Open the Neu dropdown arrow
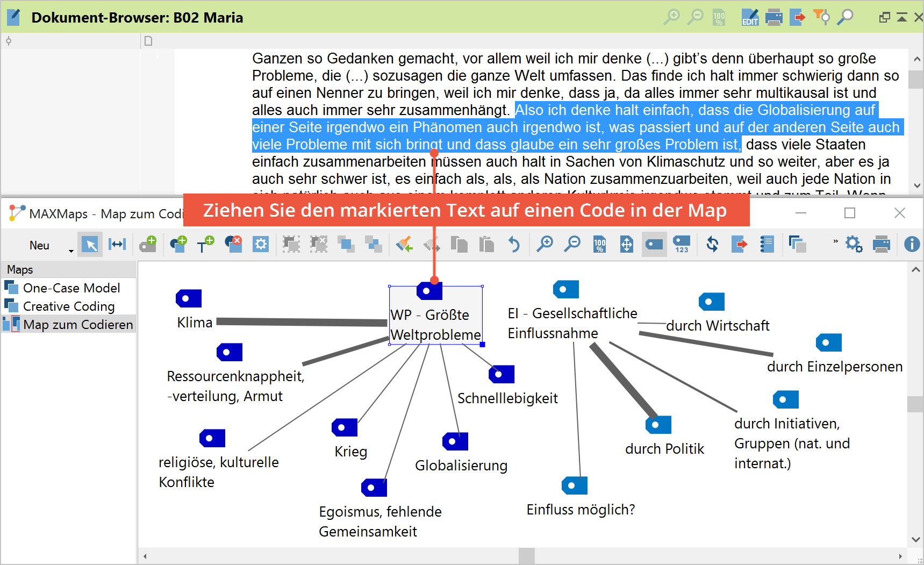924x565 pixels. click(71, 251)
